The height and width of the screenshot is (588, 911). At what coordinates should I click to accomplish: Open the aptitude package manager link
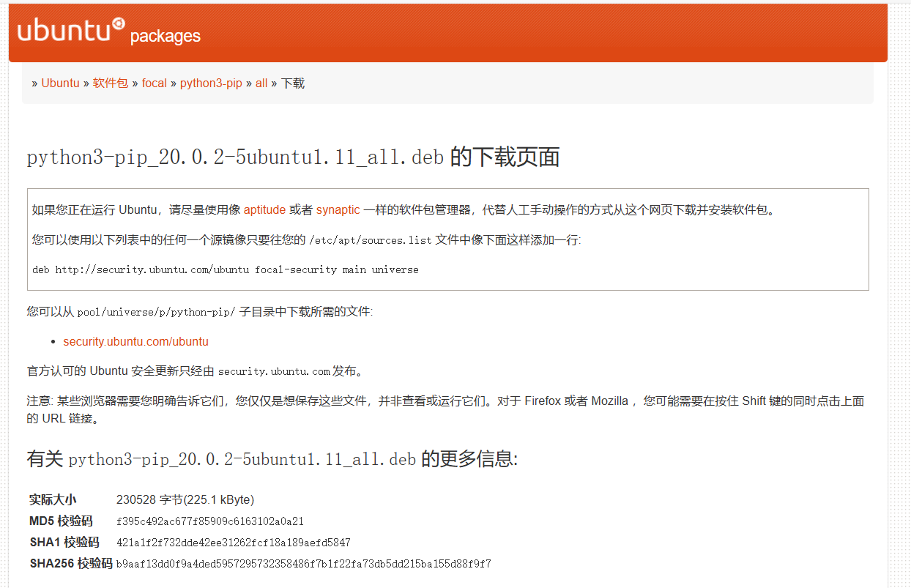coord(264,210)
